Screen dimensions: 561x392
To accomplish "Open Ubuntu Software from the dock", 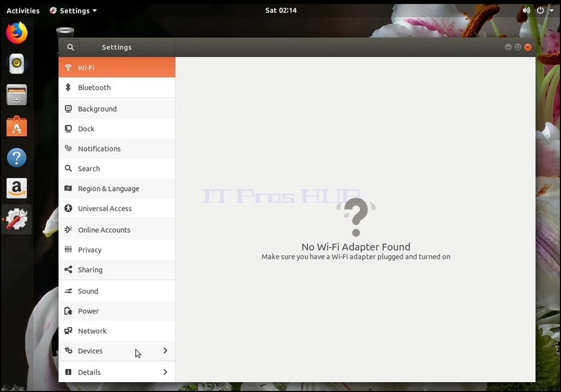I will pyautogui.click(x=16, y=126).
